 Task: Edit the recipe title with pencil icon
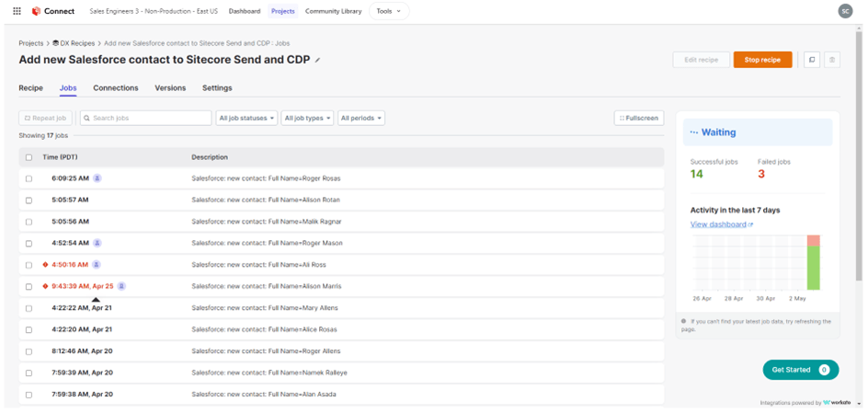(318, 61)
